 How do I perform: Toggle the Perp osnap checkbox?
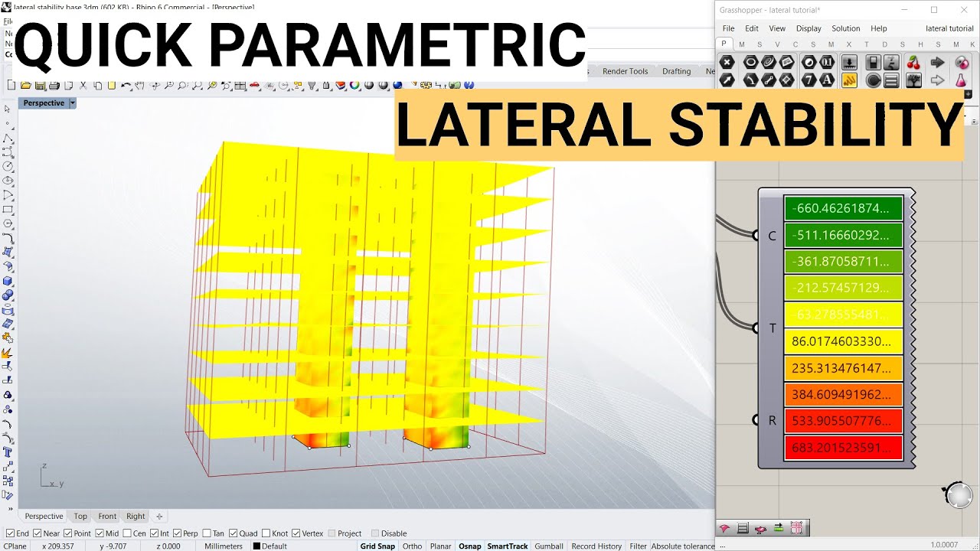click(178, 533)
